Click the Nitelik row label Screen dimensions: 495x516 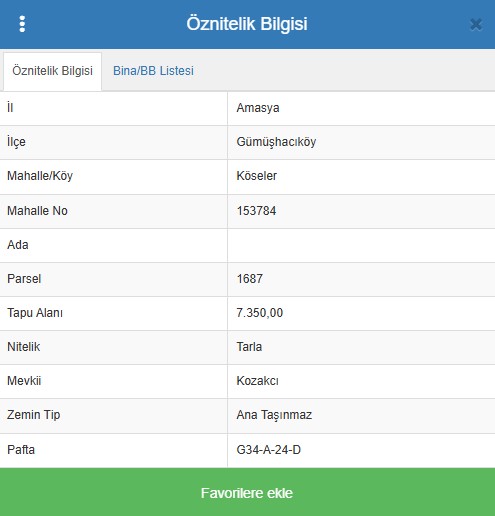click(23, 347)
